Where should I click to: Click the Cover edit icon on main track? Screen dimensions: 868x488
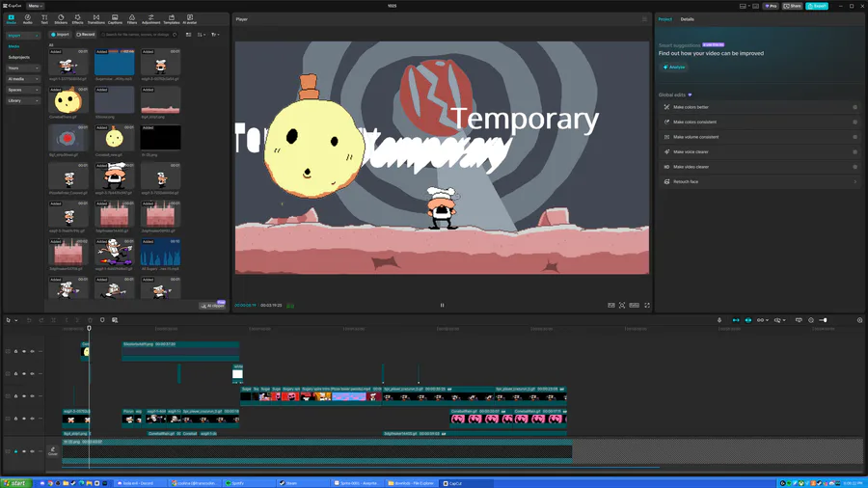point(53,451)
